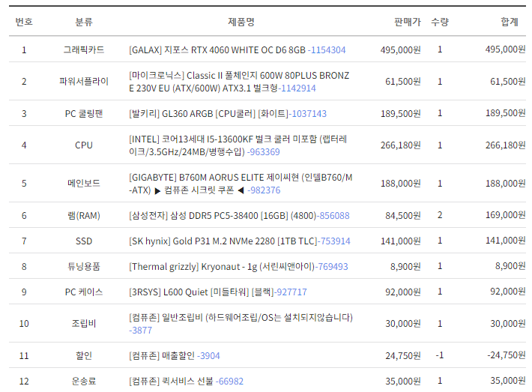Screen dimensions: 532x392
Task: Click the 169,000원 RAM total
Action: (x=505, y=215)
